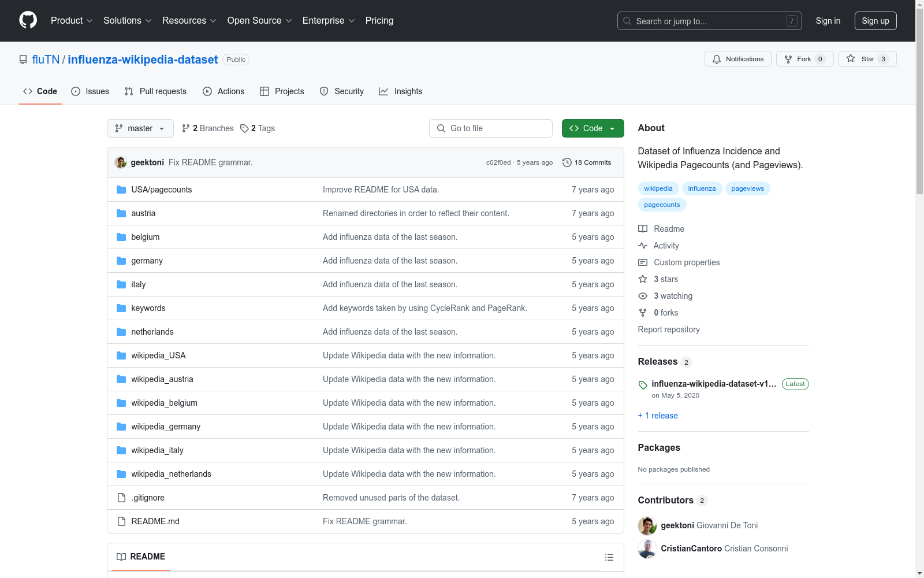
Task: Click the austria folder icon
Action: pos(121,213)
